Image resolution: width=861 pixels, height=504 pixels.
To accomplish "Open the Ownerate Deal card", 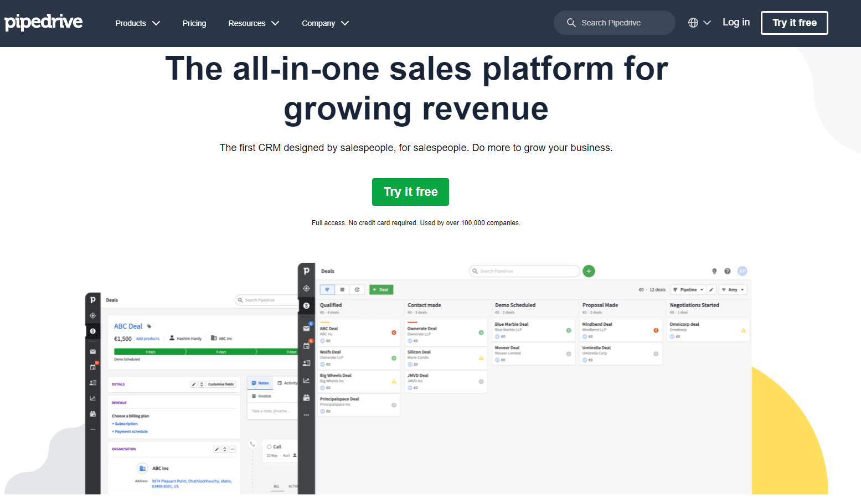I will 446,333.
